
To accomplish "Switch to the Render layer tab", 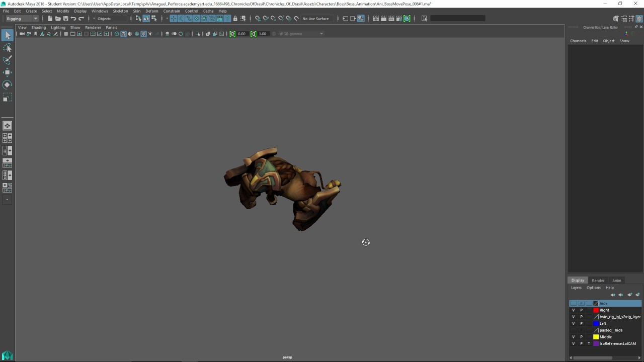I will [598, 281].
